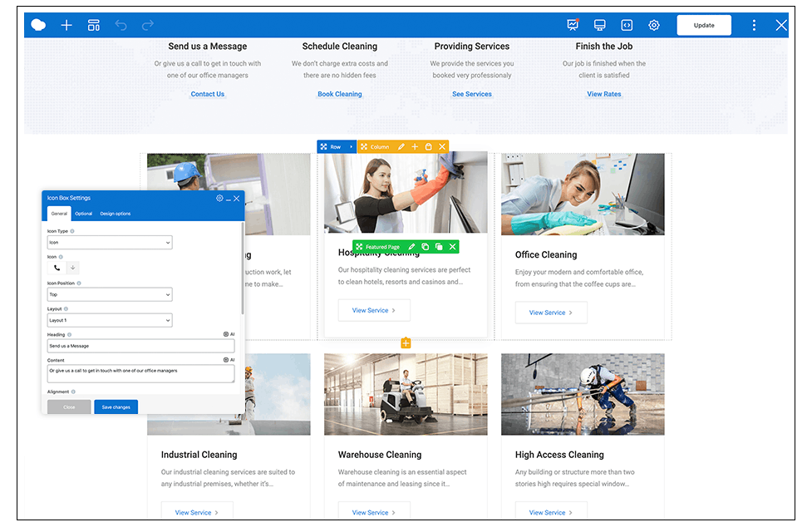Click into the Heading text field
812x527 pixels.
coord(140,346)
